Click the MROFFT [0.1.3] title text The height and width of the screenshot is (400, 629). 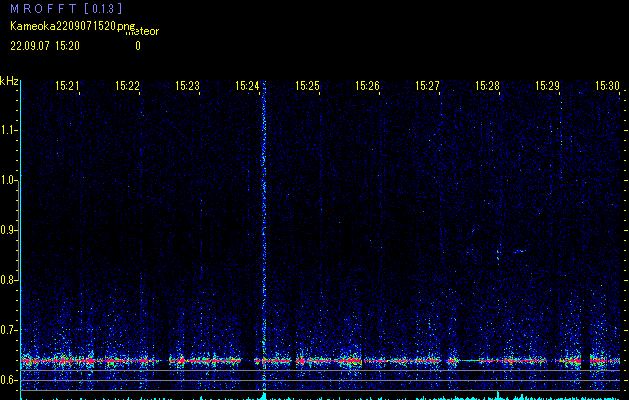[x=66, y=8]
